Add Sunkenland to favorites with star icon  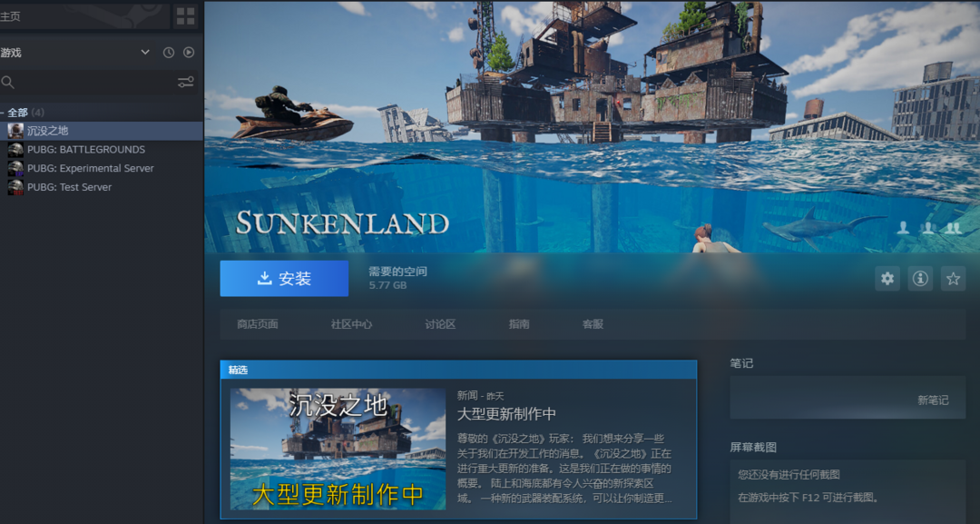coord(953,279)
